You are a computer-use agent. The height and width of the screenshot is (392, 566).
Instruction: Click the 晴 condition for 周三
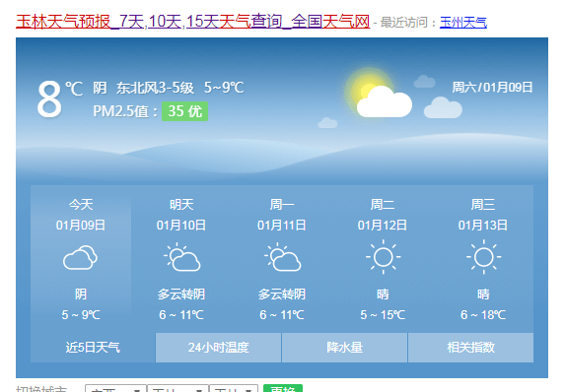point(483,294)
